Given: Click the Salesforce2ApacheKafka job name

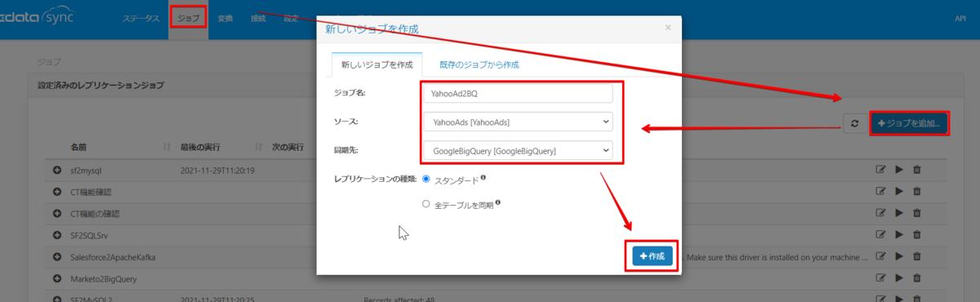Looking at the screenshot, I should [113, 257].
